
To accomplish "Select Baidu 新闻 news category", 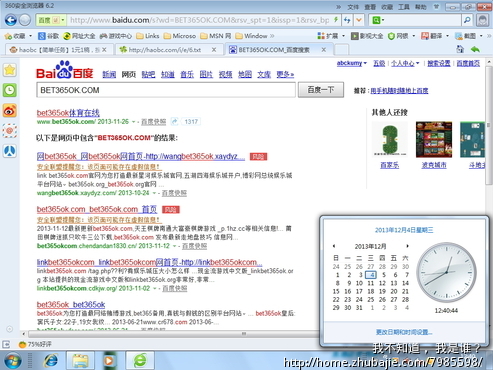I will click(x=109, y=74).
